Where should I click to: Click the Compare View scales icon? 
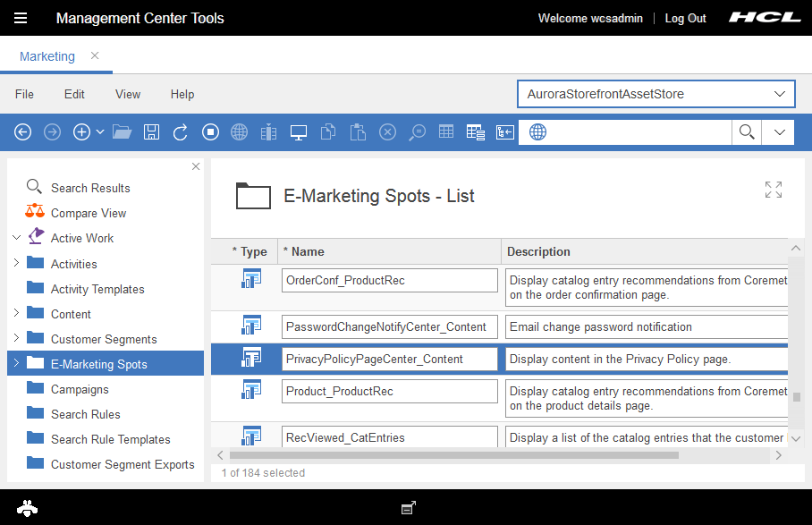click(35, 213)
